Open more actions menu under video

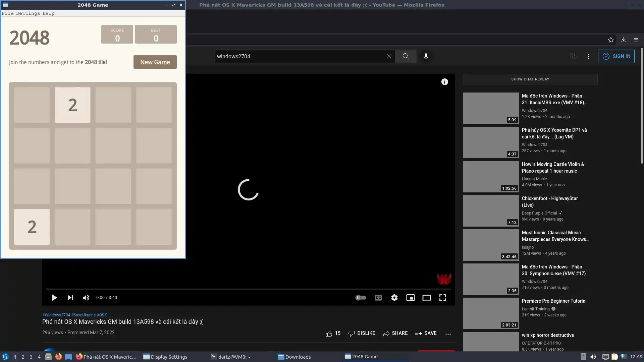click(x=448, y=334)
